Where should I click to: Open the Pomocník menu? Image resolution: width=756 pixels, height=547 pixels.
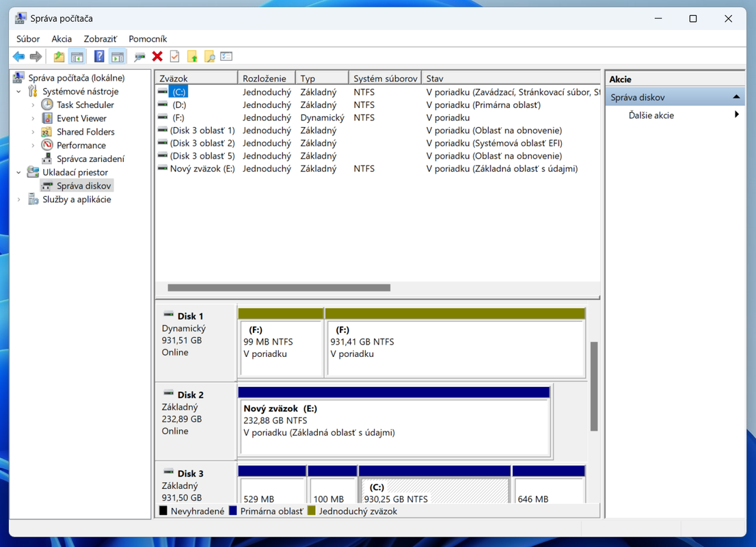(x=148, y=39)
